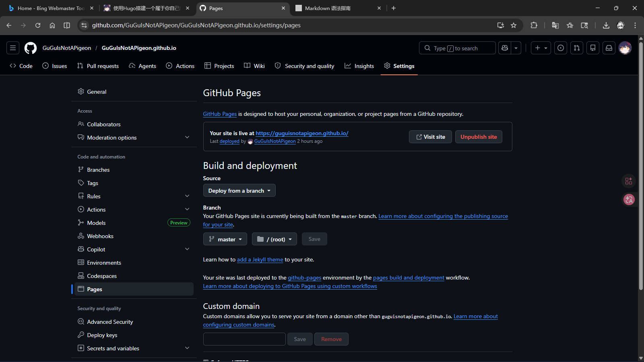Screen dimensions: 644x362
Task: Open the github-pages environment link
Action: (305, 278)
